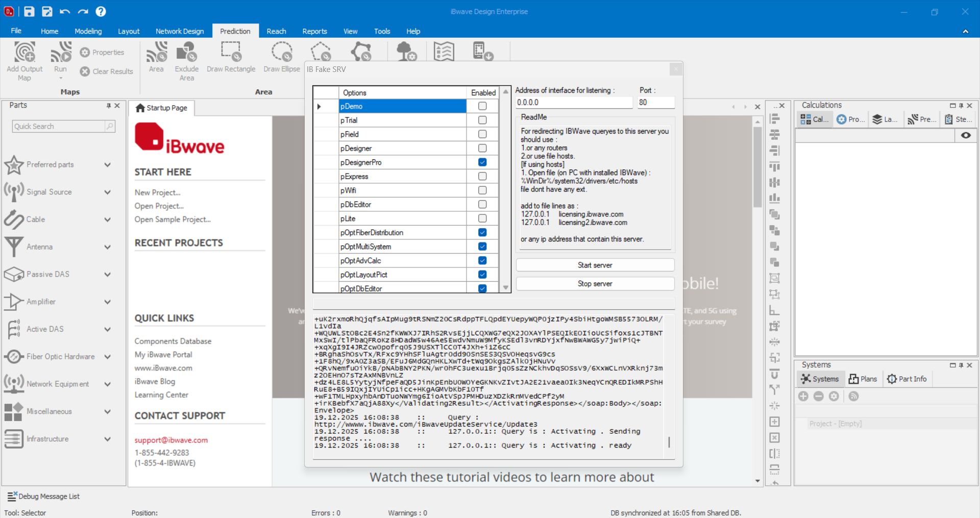Expand the Passive DAS category
This screenshot has width=980, height=518.
pos(108,275)
